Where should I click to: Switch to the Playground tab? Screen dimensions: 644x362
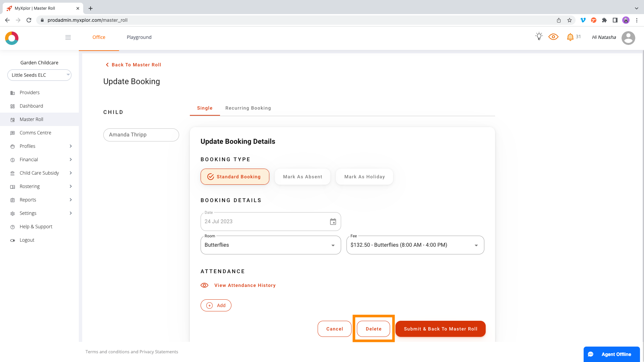139,37
